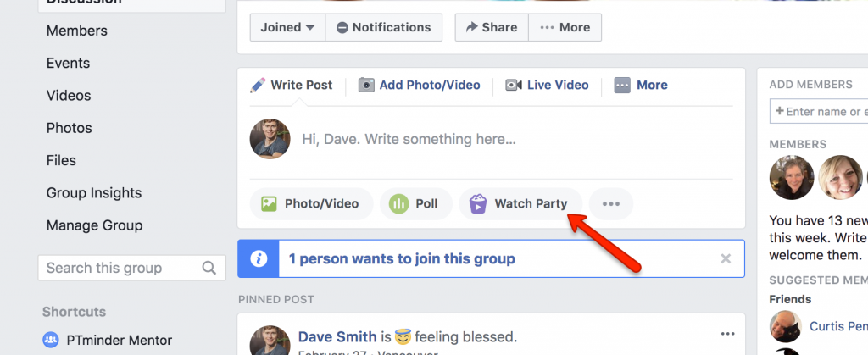The height and width of the screenshot is (355, 868).
Task: Click the search magnifier in group search
Action: pyautogui.click(x=209, y=269)
